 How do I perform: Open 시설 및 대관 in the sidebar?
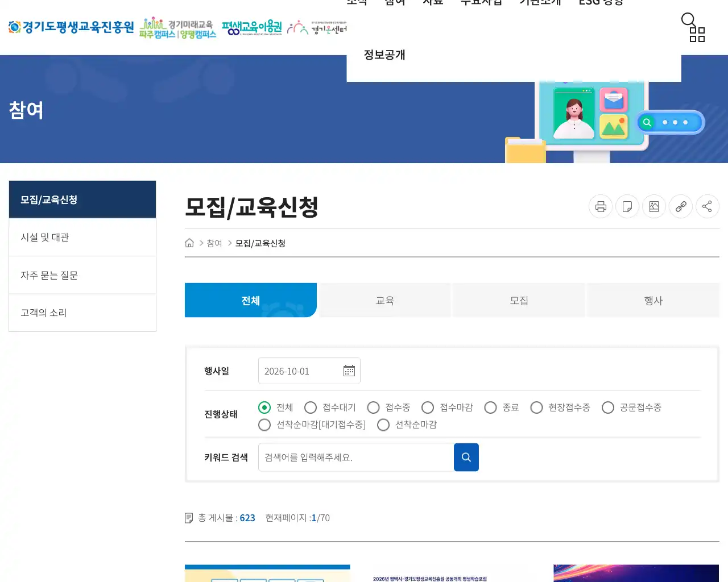point(82,237)
